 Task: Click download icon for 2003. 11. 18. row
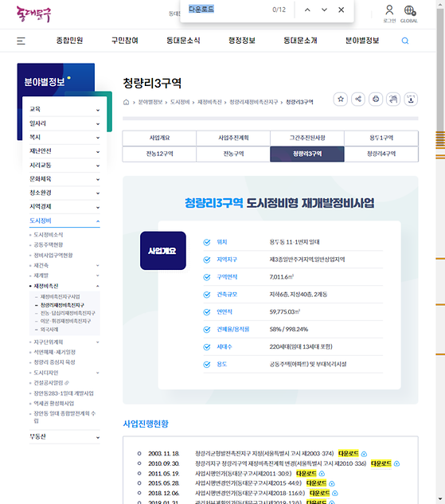(364, 454)
